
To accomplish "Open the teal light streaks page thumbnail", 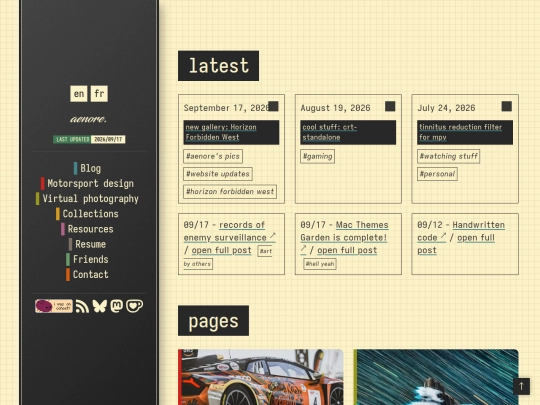I will [436, 377].
